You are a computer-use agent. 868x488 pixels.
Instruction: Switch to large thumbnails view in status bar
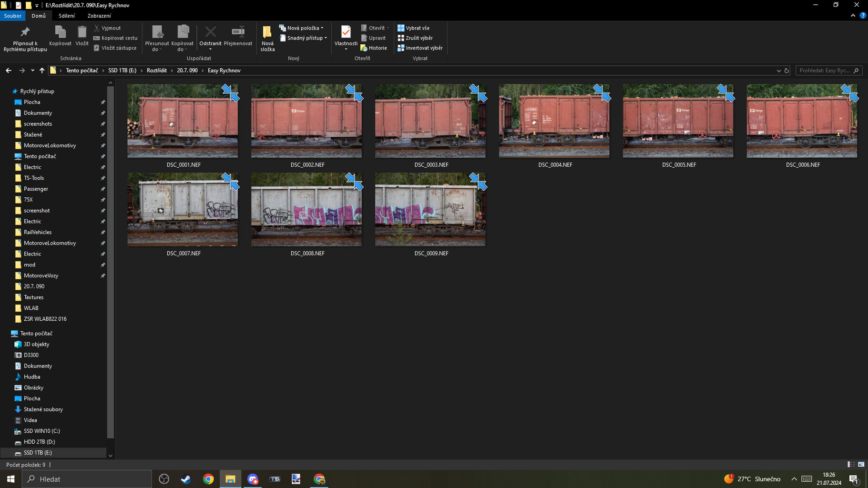[x=861, y=464]
